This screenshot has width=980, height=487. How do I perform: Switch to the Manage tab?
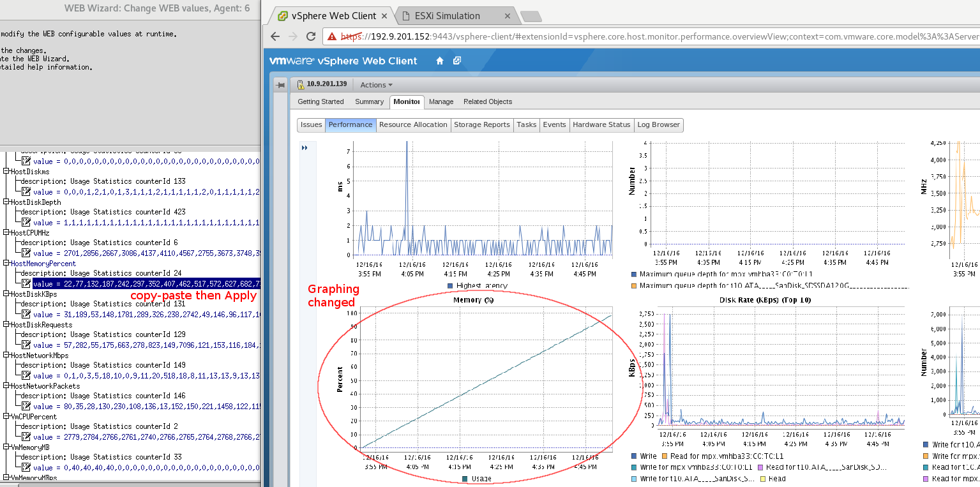(x=441, y=101)
